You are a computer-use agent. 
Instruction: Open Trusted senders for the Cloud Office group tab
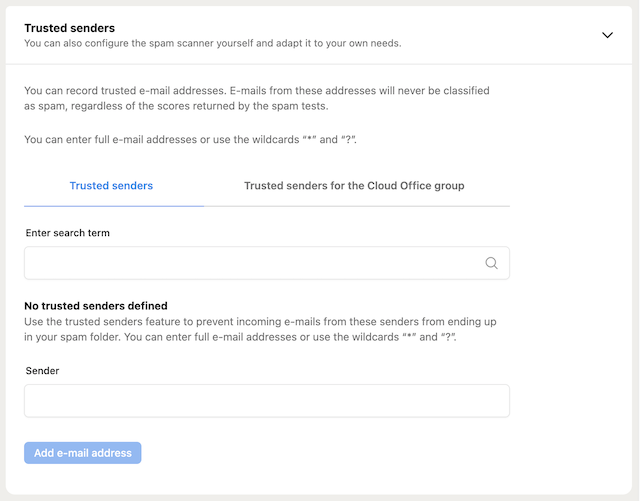[x=354, y=186]
